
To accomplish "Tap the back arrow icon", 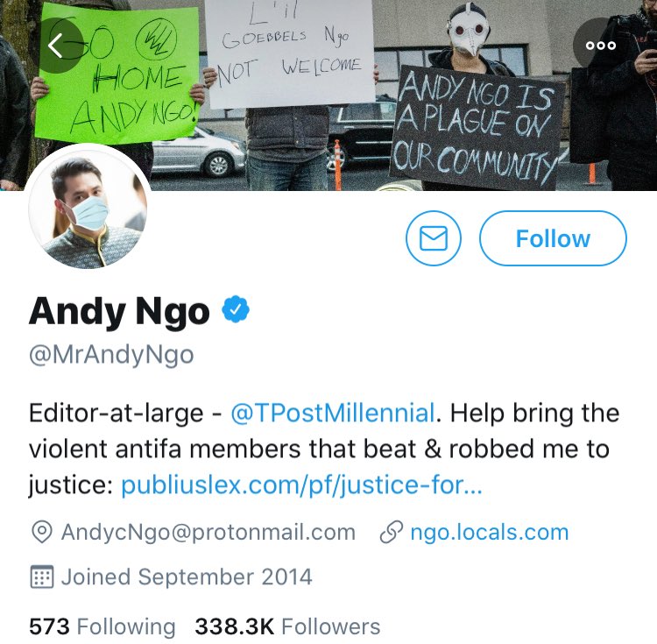I will pyautogui.click(x=56, y=46).
